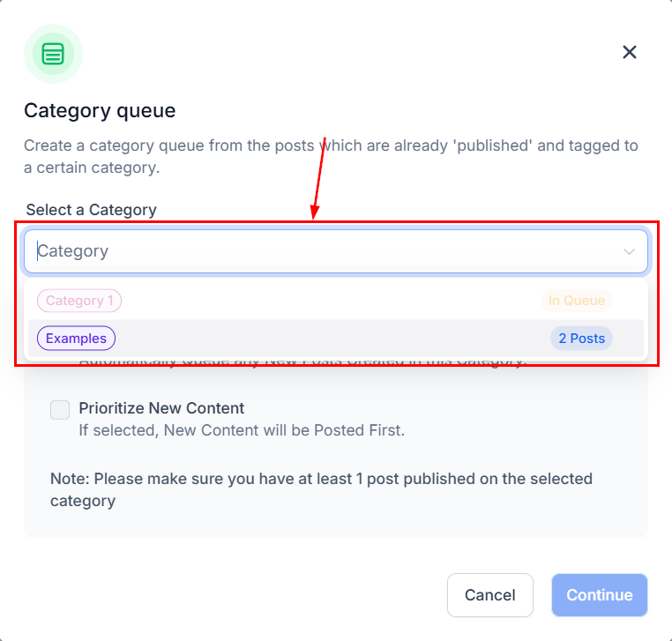Click the In Queue status badge

tap(577, 301)
